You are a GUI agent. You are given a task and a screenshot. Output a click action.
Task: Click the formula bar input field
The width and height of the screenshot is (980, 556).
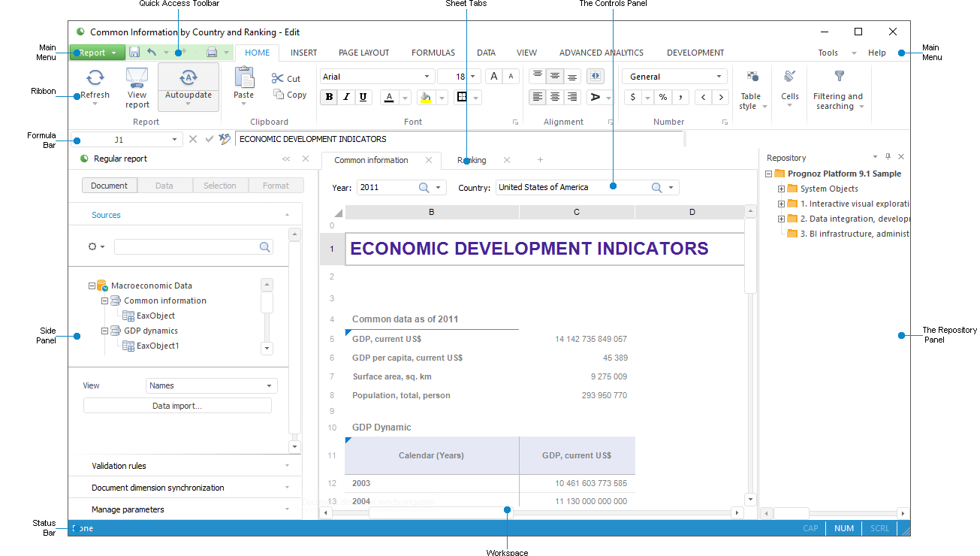[x=458, y=139]
